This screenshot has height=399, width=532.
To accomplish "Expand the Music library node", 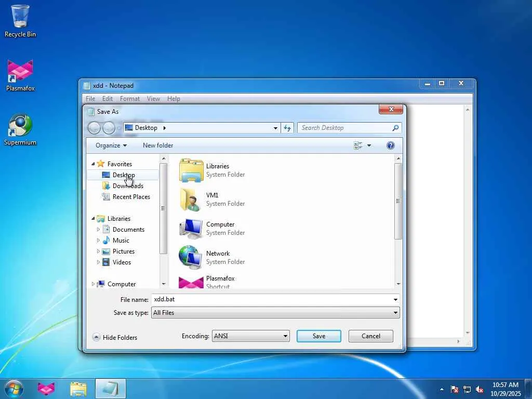I will click(x=98, y=241).
